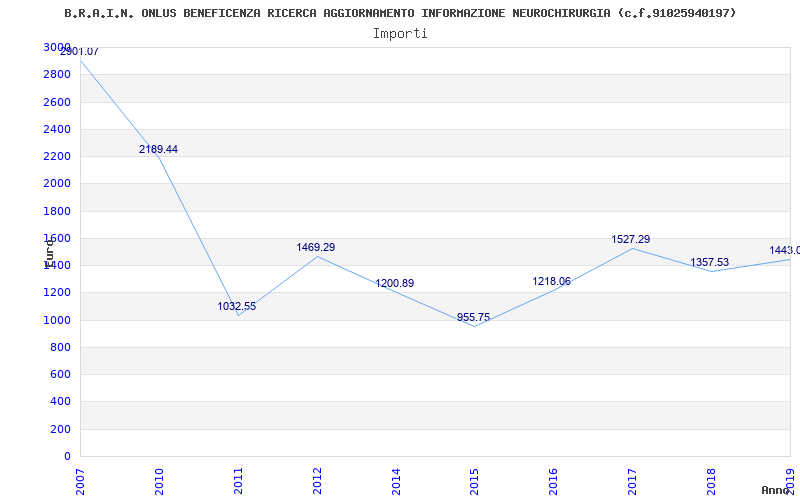Viewport: 800px width, 500px height.
Task: Click the Euro y-axis title
Action: 49,251
